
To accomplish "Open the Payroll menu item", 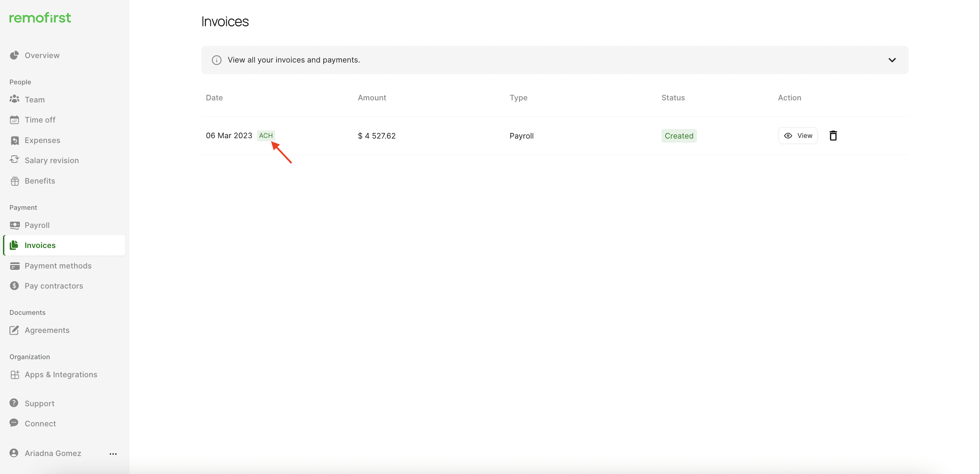I will pyautogui.click(x=37, y=225).
